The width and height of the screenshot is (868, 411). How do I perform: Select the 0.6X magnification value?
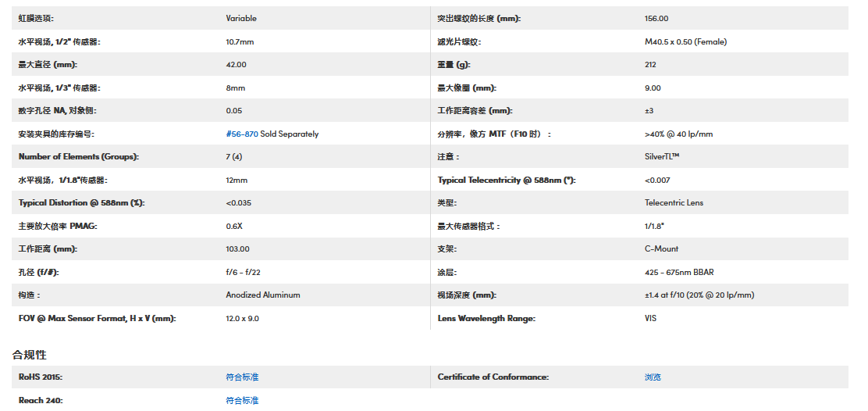click(x=234, y=227)
